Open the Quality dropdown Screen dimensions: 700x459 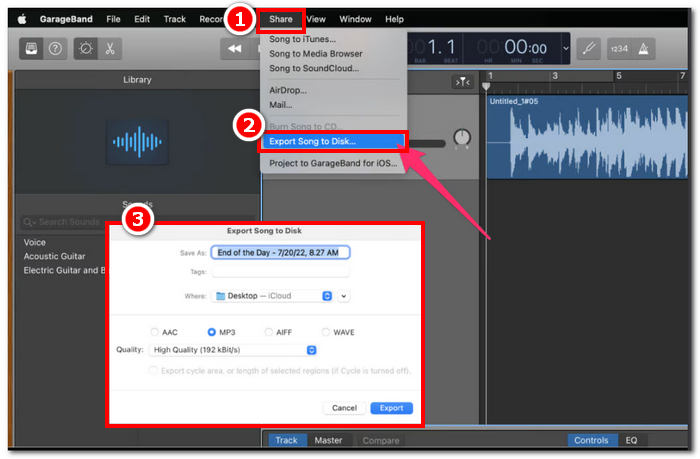tap(233, 350)
